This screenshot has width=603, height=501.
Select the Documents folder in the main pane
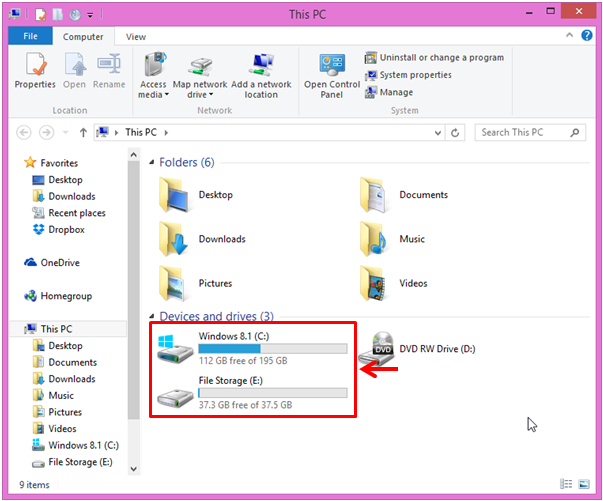(404, 195)
